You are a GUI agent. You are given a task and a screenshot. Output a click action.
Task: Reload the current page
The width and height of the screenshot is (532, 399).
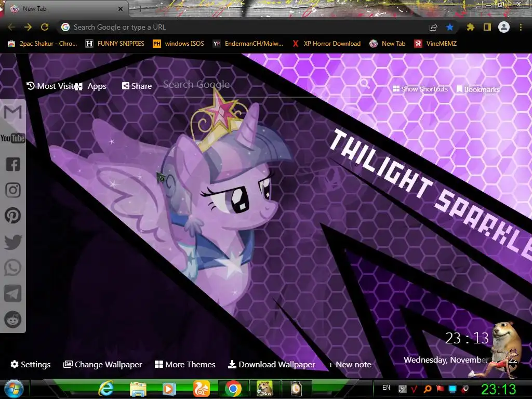[45, 27]
